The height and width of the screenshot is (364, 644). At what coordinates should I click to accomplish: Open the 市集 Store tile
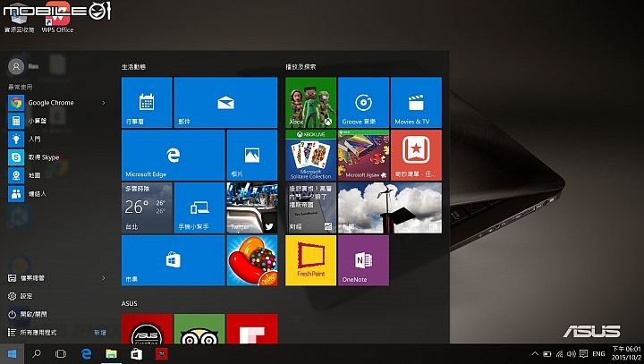(x=173, y=260)
